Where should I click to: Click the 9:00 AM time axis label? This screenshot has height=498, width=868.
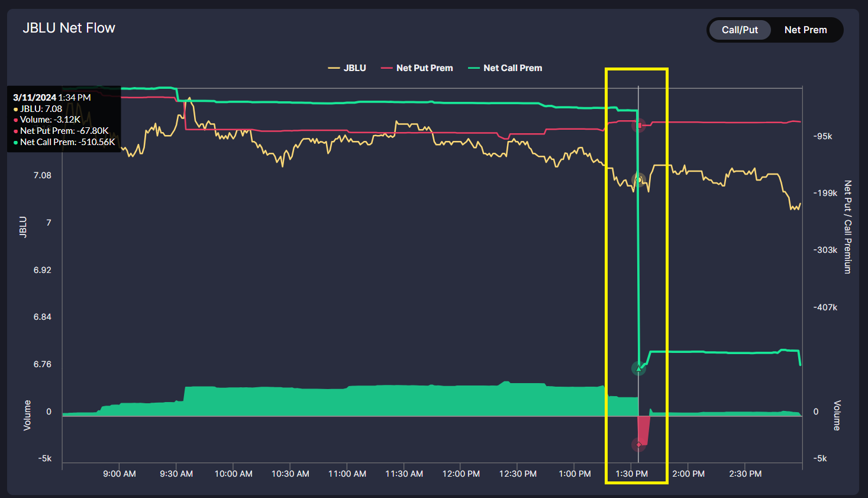click(x=120, y=474)
